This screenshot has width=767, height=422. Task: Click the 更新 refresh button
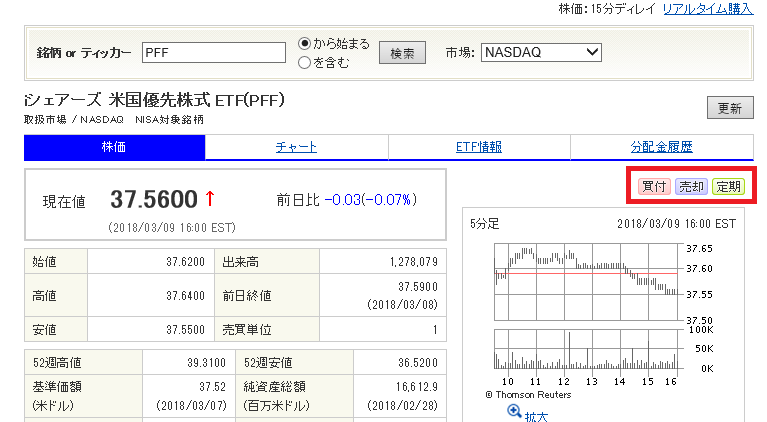pyautogui.click(x=730, y=108)
